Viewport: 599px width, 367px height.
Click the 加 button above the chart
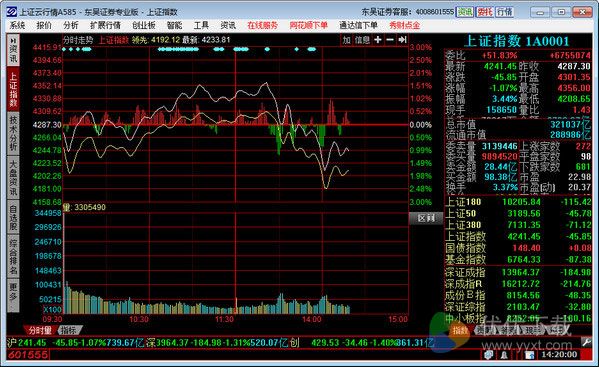pyautogui.click(x=346, y=40)
